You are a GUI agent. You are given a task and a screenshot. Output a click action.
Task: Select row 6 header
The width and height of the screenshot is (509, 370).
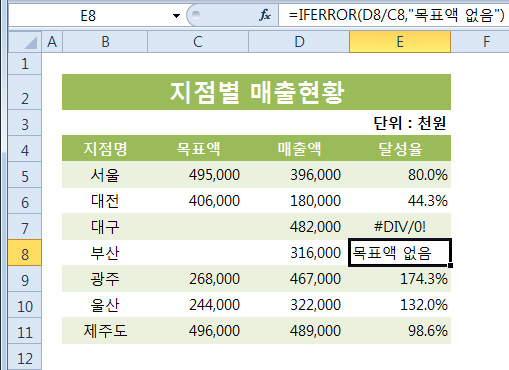click(25, 201)
